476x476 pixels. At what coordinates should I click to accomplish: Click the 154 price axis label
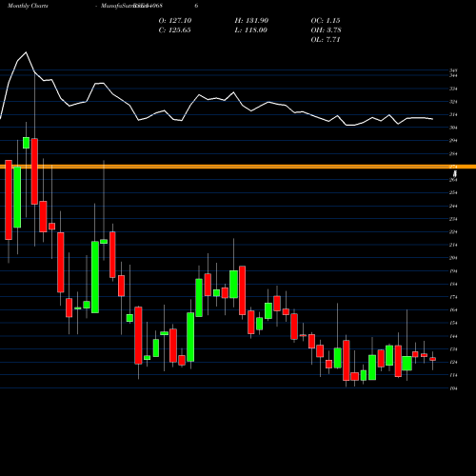453,323
